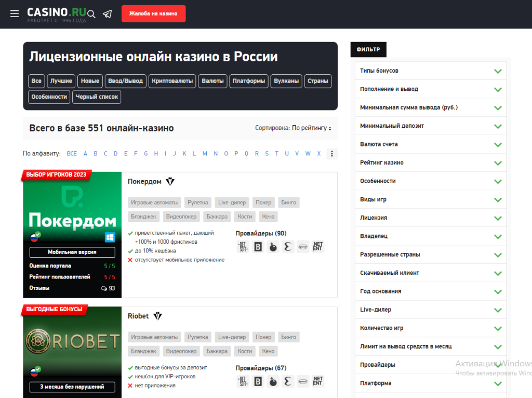Click Betsoft provider icon in Покердом row
Viewport: 532px width, 398px height.
pyautogui.click(x=243, y=247)
